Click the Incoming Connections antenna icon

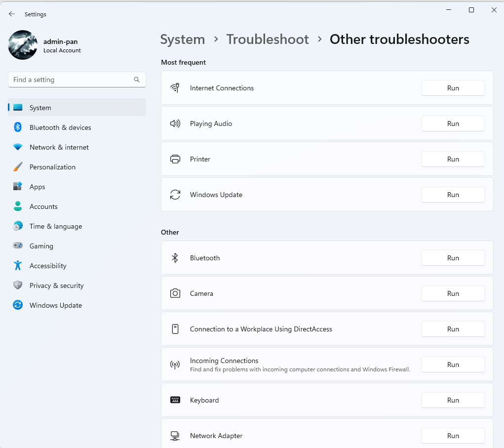(x=175, y=365)
